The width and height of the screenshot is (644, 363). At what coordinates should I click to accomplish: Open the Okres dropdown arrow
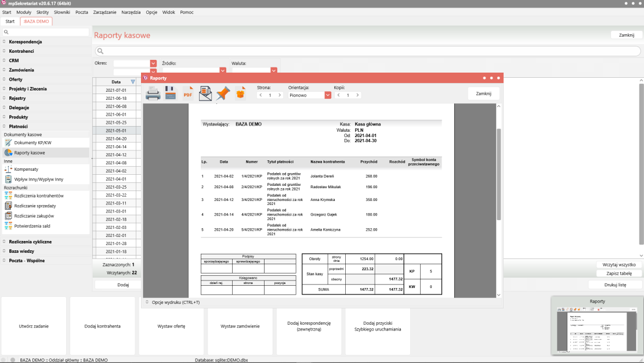(153, 63)
